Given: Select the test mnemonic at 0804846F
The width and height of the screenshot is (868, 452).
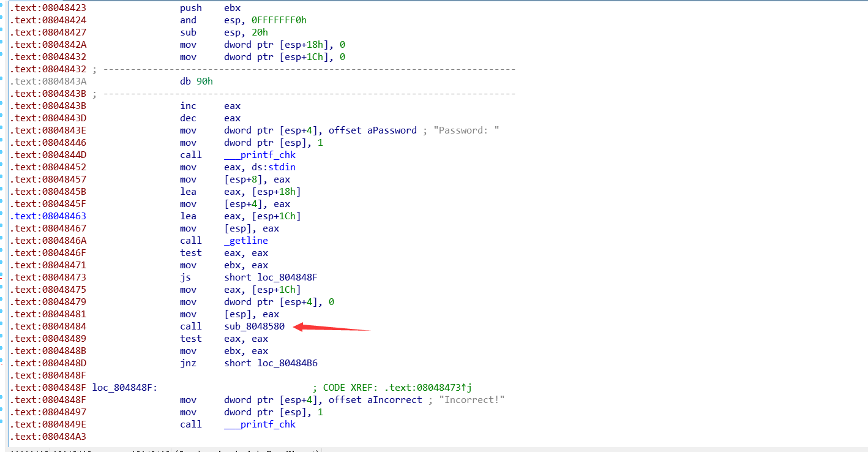Looking at the screenshot, I should [191, 253].
